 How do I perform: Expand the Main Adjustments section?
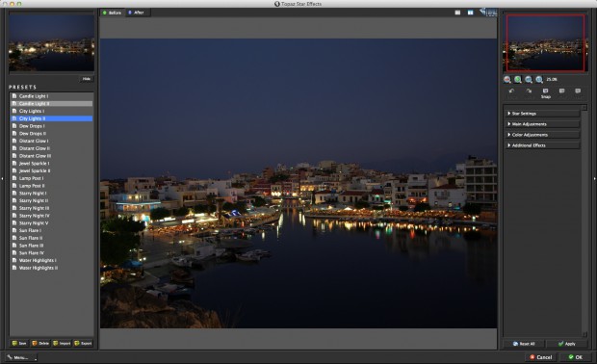542,124
